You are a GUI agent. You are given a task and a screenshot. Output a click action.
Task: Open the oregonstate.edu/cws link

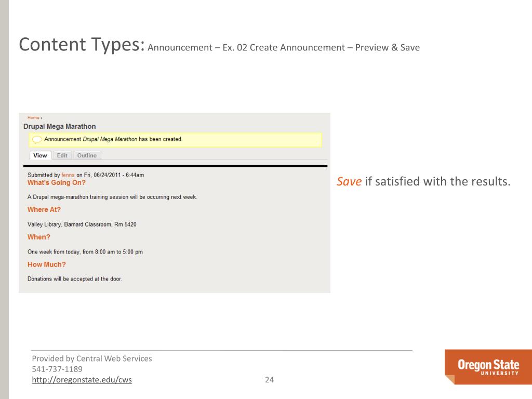click(82, 380)
